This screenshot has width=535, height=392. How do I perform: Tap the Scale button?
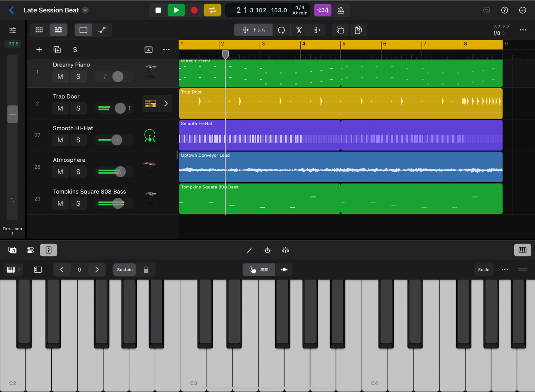click(x=484, y=270)
